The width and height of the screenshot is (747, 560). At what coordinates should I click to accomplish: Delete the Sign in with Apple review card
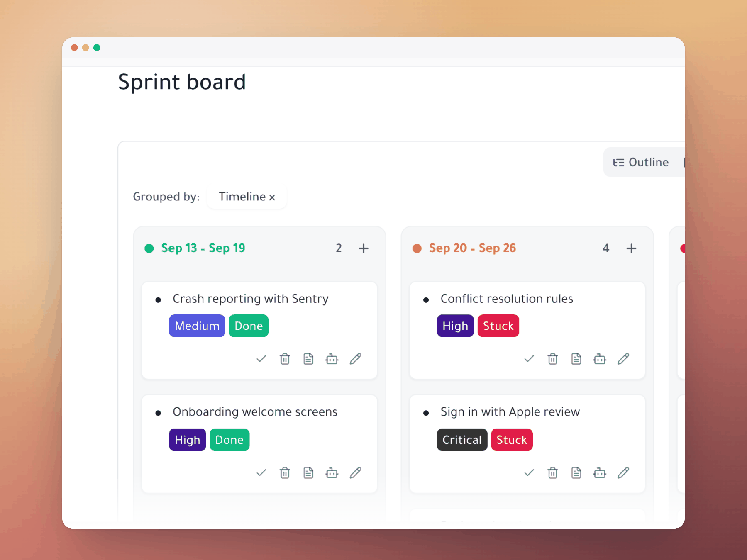pos(553,472)
